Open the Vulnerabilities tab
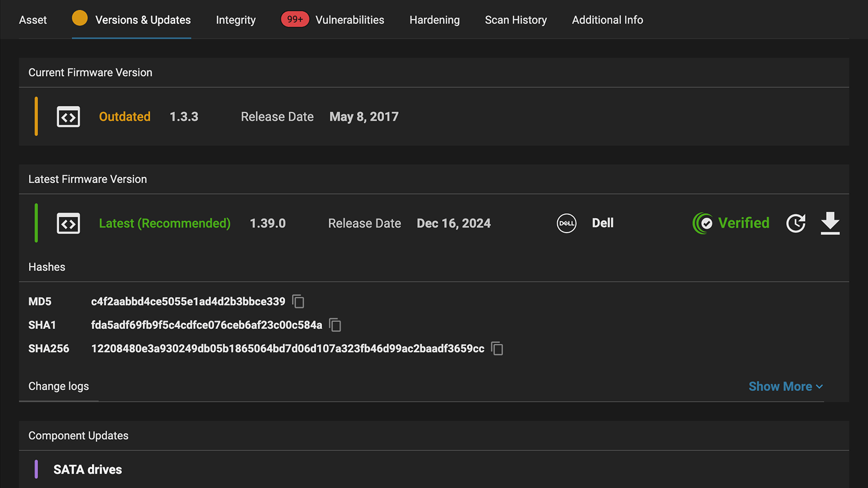The width and height of the screenshot is (868, 488). [349, 20]
